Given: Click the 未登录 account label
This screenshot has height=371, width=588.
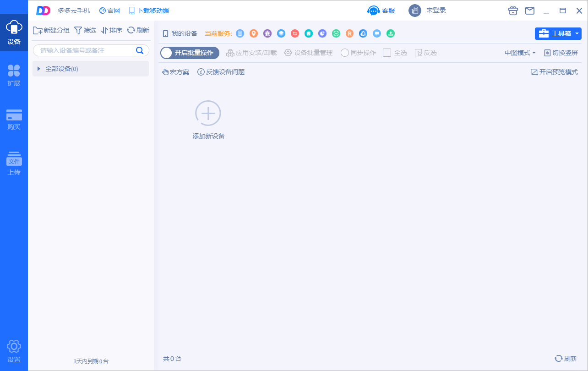Looking at the screenshot, I should 436,11.
